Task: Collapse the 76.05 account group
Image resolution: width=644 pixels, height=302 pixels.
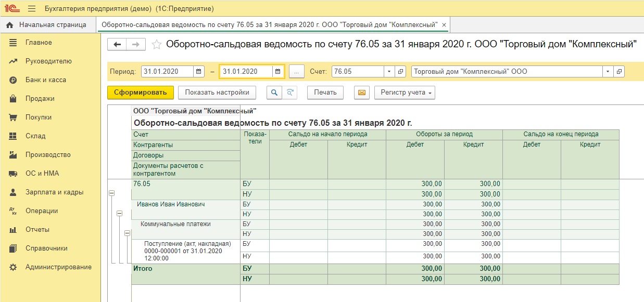Action: tap(111, 193)
